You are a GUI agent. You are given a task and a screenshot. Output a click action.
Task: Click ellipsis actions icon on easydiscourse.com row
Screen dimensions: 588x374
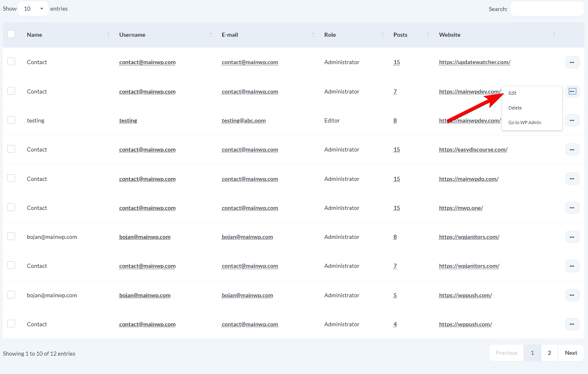(572, 149)
